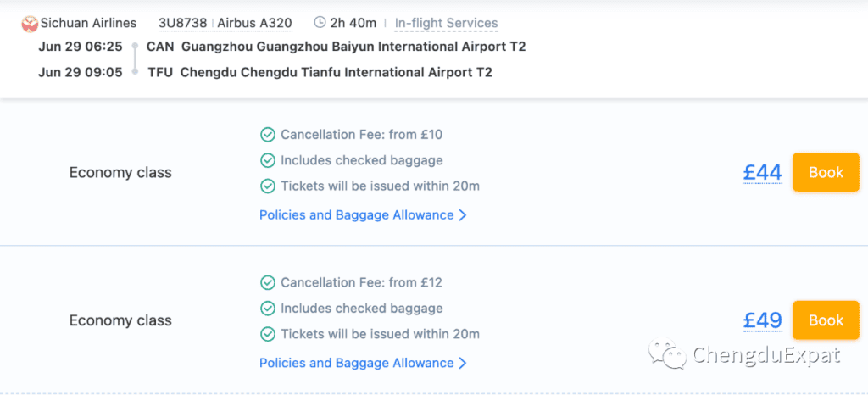Click the £49 price breakdown link
868x395 pixels.
point(762,320)
